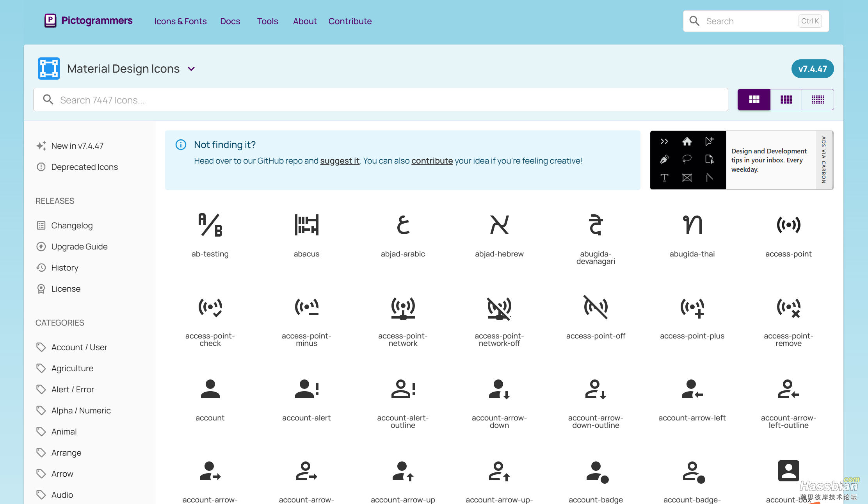Open the License page
868x504 pixels.
tap(59, 289)
